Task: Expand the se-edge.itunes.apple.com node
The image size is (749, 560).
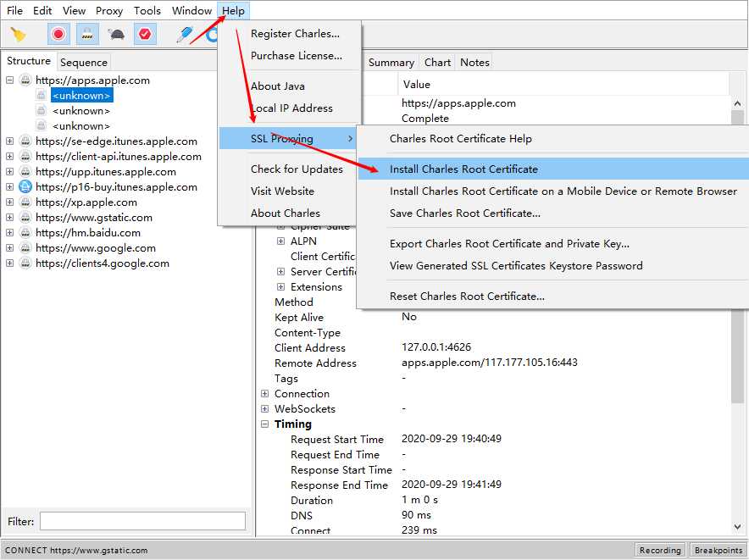Action: click(9, 141)
